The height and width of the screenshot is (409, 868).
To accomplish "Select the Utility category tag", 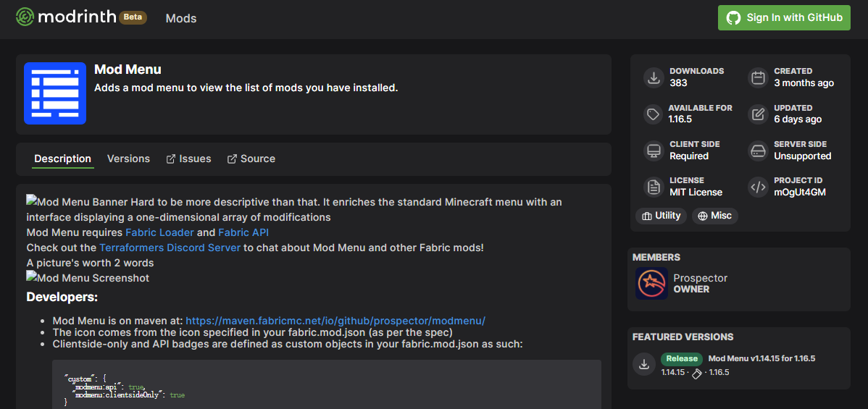I will 661,216.
